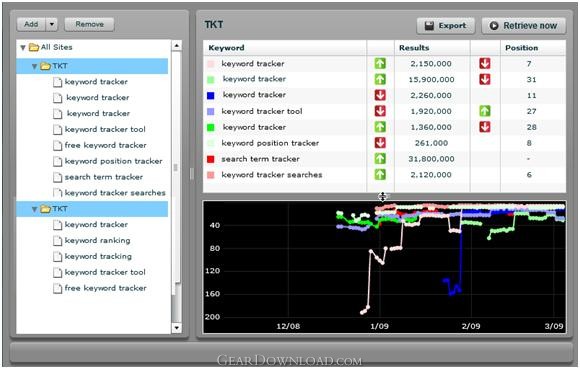580x369 pixels.
Task: Click the red results arrow in the 1,920,000 row
Action: (x=380, y=111)
